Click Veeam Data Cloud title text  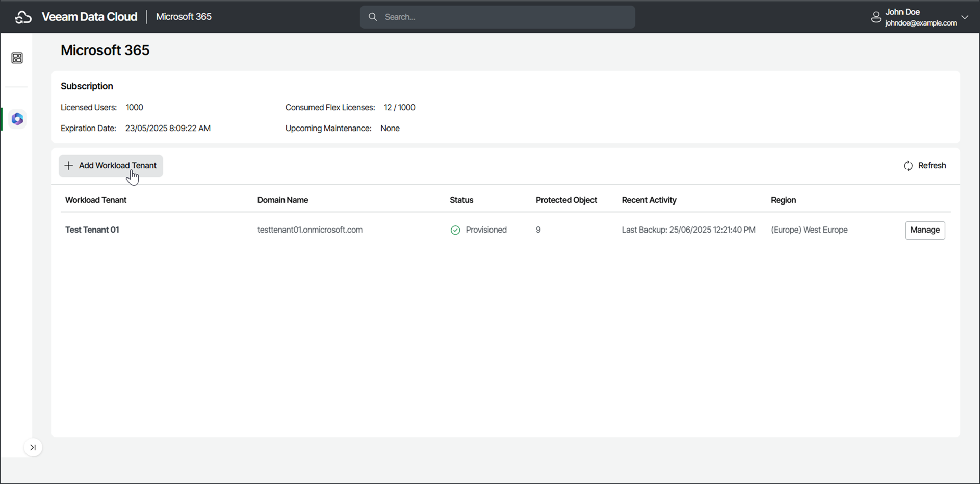89,17
